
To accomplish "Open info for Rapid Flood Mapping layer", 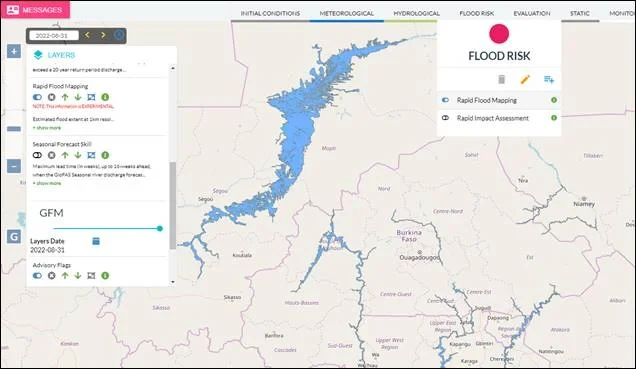I will coord(105,97).
